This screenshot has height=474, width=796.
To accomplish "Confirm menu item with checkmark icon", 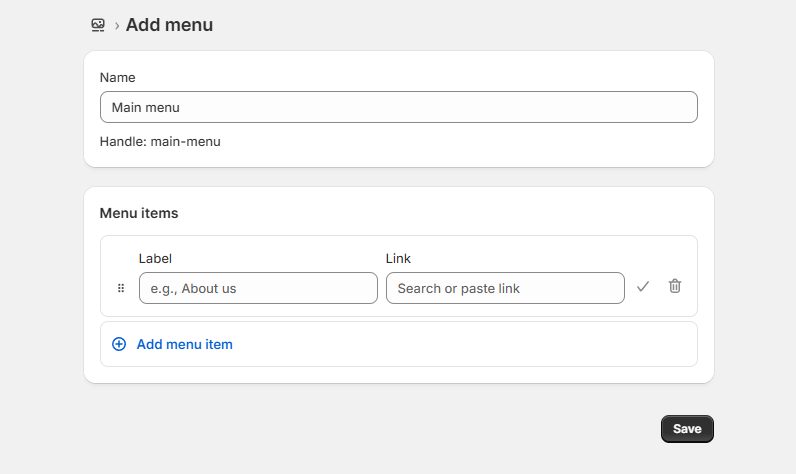I will coord(643,287).
